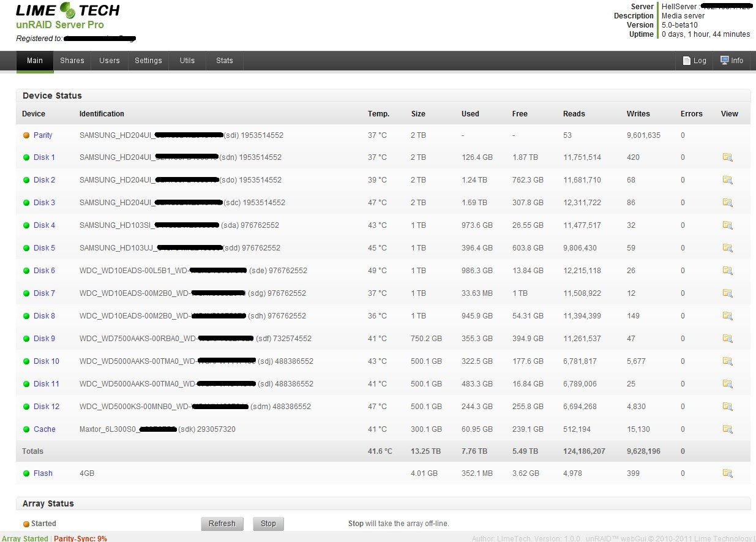Open view folder icon for Disk 9
Screen dimensions: 756x542
click(727, 339)
